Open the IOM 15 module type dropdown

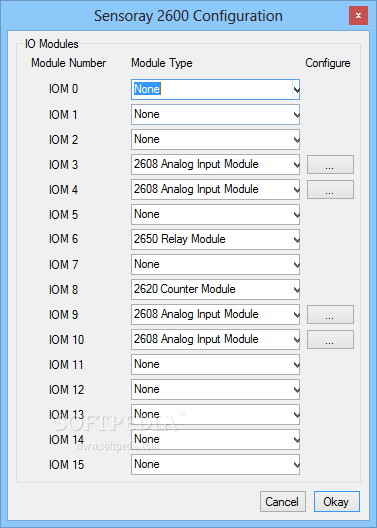215,464
